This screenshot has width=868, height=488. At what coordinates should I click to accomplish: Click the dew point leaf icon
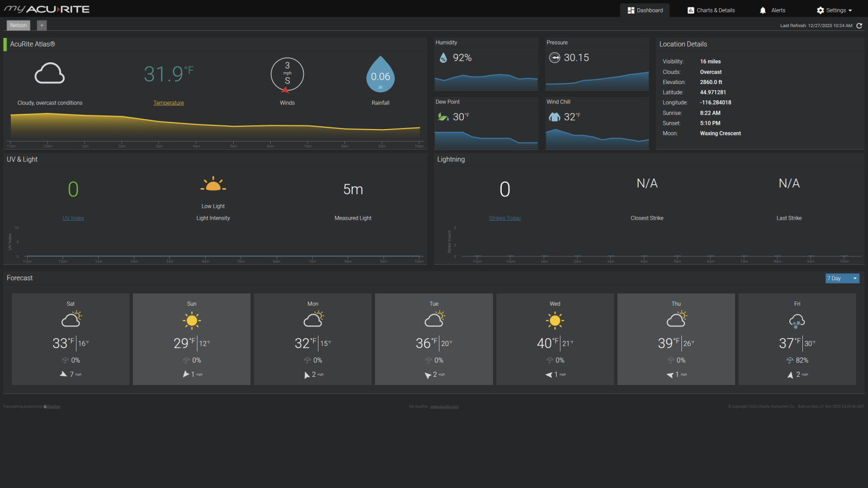pyautogui.click(x=443, y=117)
